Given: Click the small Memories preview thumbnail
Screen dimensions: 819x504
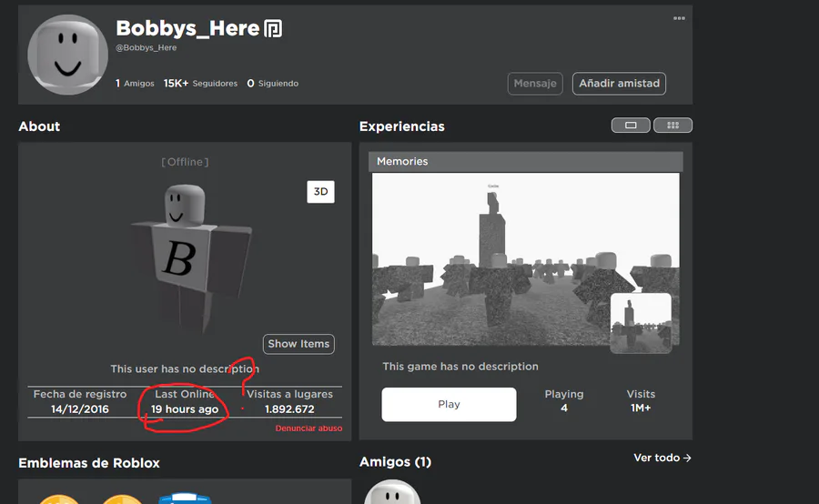Looking at the screenshot, I should pyautogui.click(x=641, y=323).
